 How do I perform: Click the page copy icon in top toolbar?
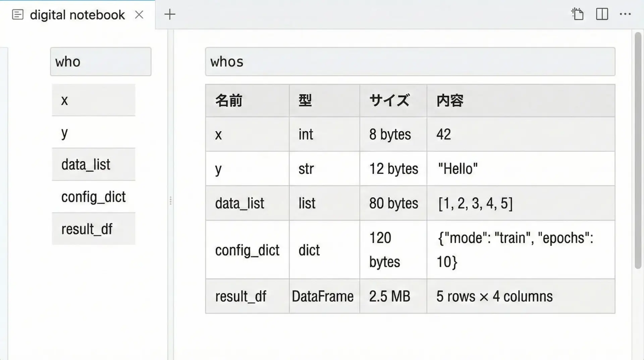(577, 14)
